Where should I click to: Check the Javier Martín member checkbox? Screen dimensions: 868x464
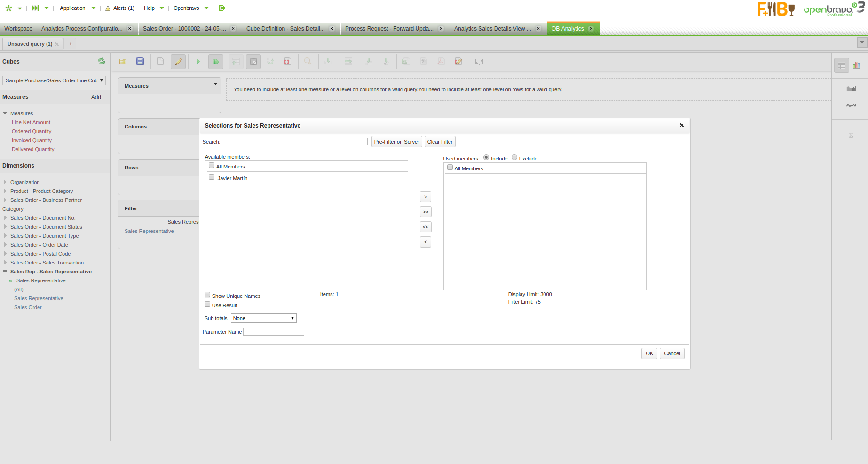pyautogui.click(x=212, y=177)
